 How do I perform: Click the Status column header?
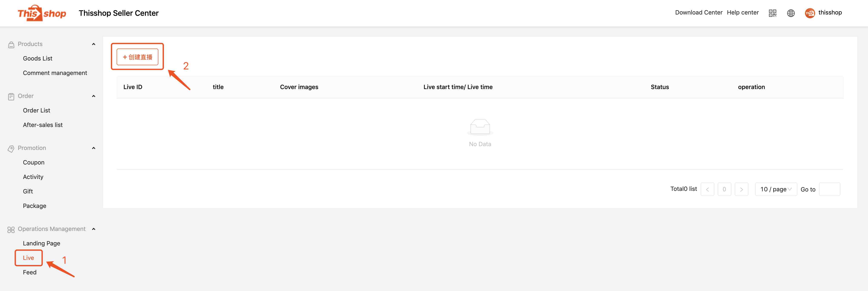659,87
